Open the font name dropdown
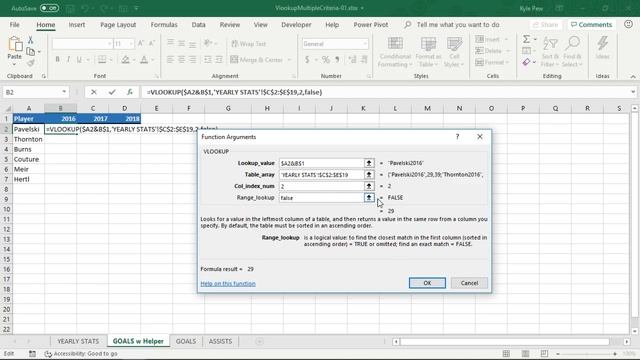Screen dimensions: 640x360 click(109, 44)
